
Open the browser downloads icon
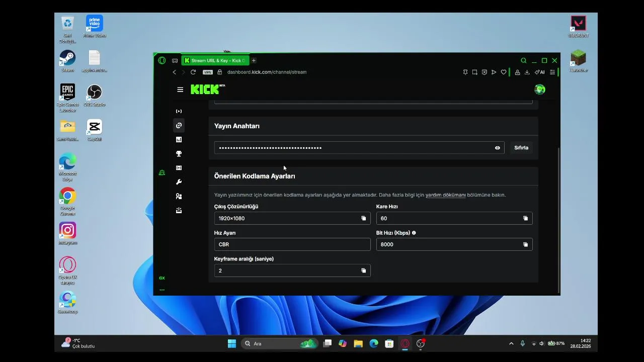click(527, 72)
